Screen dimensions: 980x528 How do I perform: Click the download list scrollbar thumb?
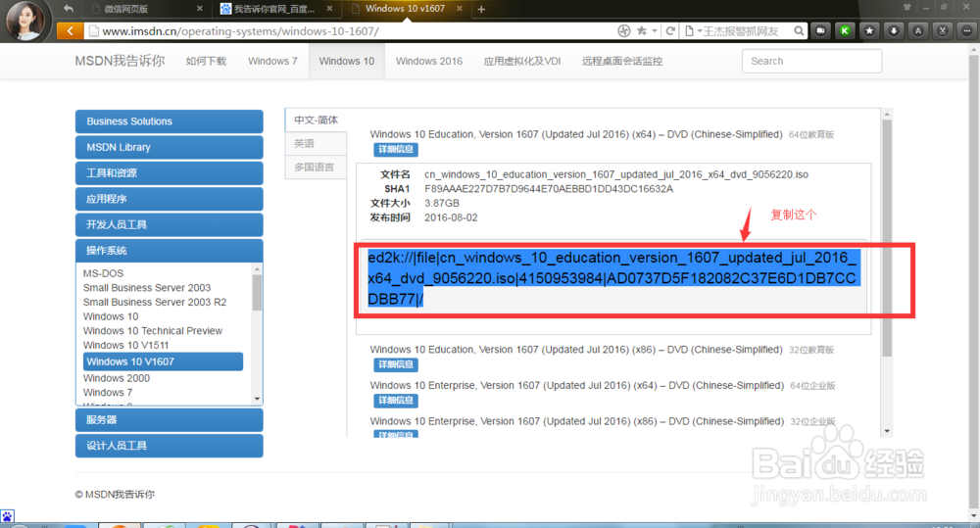click(x=887, y=237)
